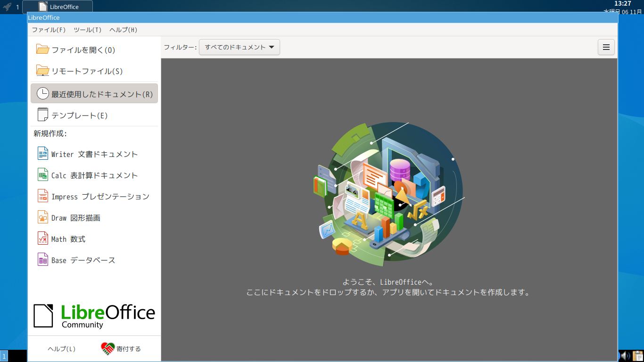Open the ファイル(F) menu
The image size is (644, 362).
(49, 30)
